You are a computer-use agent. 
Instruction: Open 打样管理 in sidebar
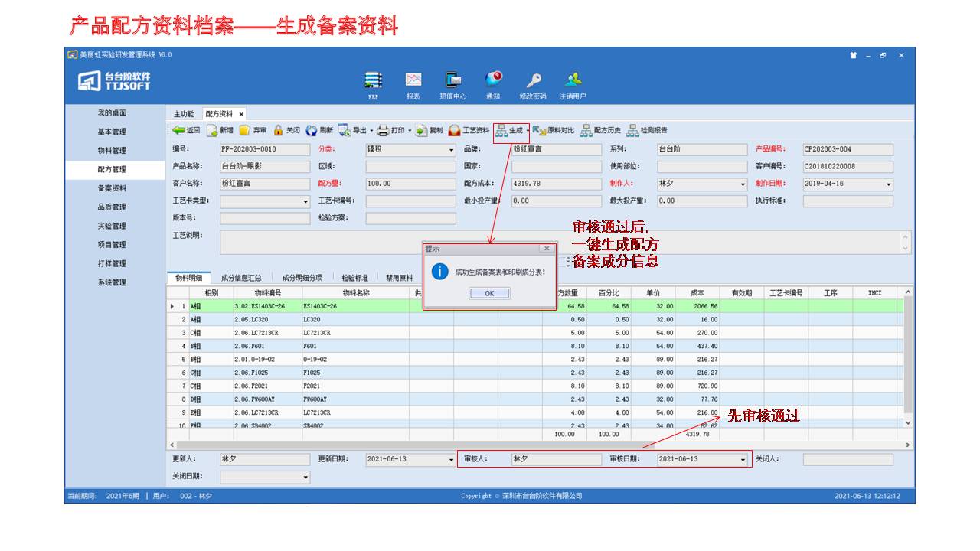[112, 263]
